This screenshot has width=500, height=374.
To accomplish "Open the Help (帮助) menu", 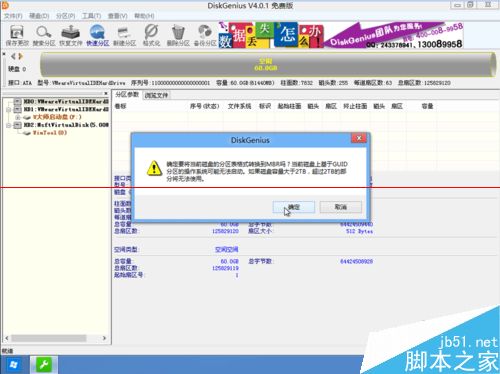I will click(x=144, y=16).
